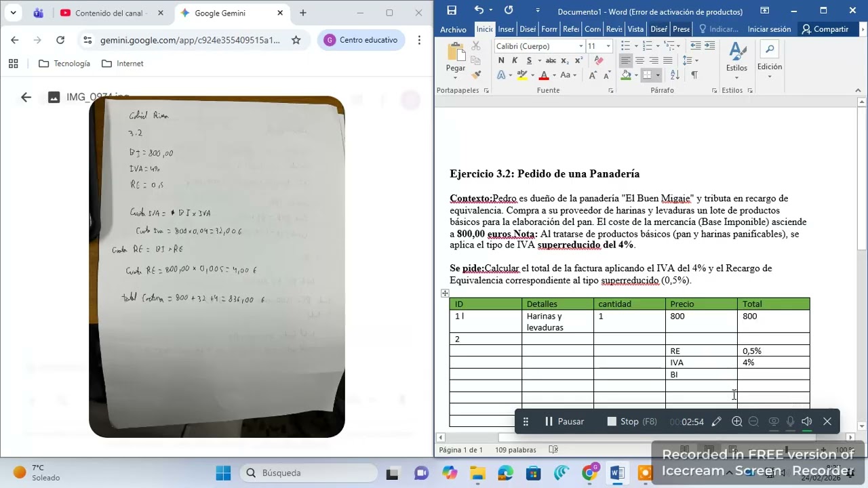Sort text with A-Z icon
The image size is (868, 488).
(x=675, y=75)
